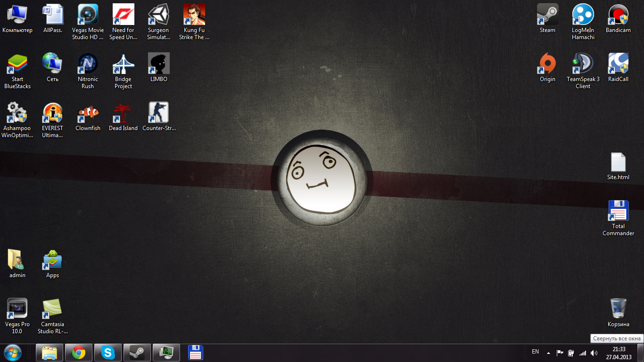Show hidden system tray icons
644x362 pixels.
click(548, 353)
